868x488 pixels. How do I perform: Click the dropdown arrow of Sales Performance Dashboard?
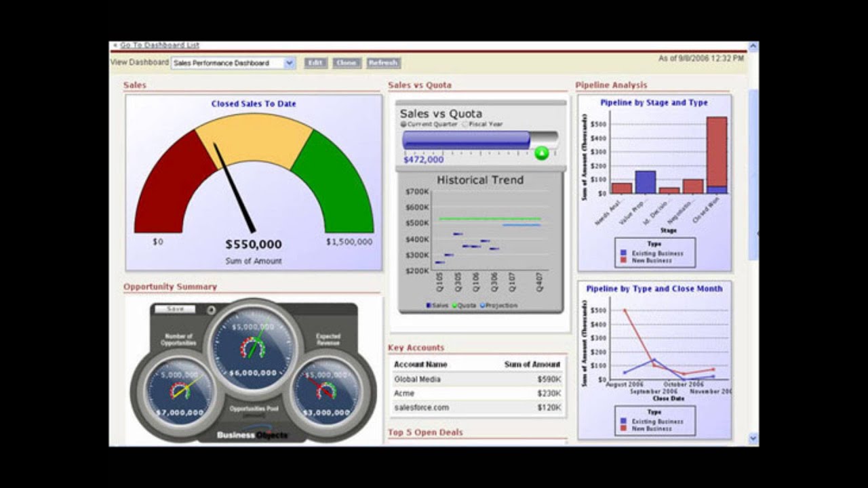pyautogui.click(x=290, y=63)
